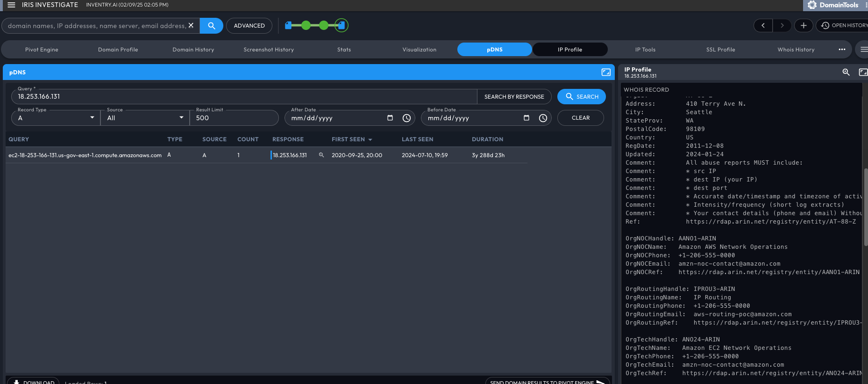868x384 pixels.
Task: Click the ec2-18-253-166-131 query cell
Action: (85, 155)
